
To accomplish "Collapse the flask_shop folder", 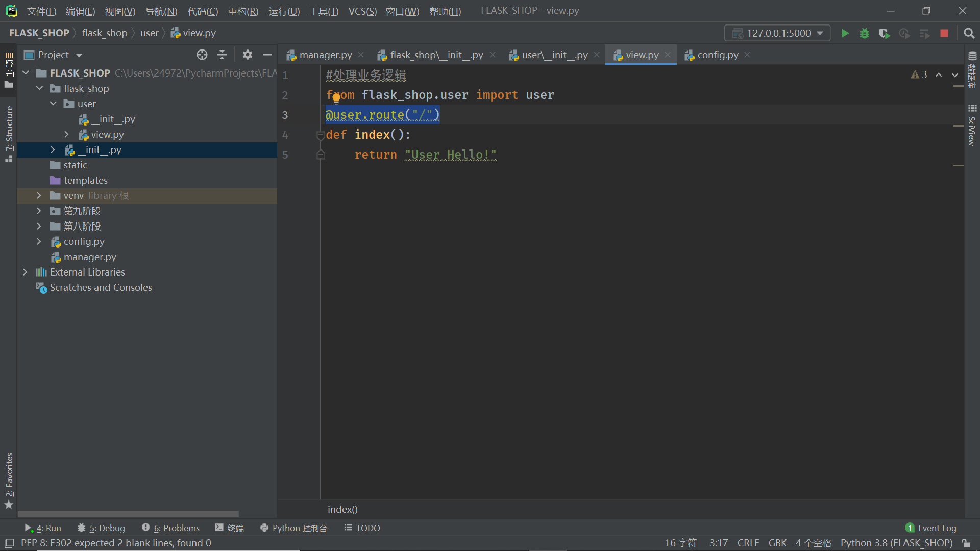I will tap(39, 88).
